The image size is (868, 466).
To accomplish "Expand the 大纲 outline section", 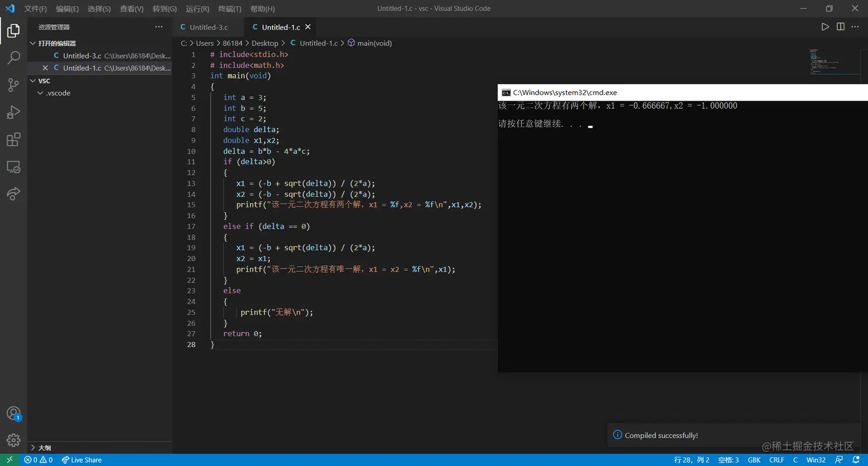I will click(33, 448).
